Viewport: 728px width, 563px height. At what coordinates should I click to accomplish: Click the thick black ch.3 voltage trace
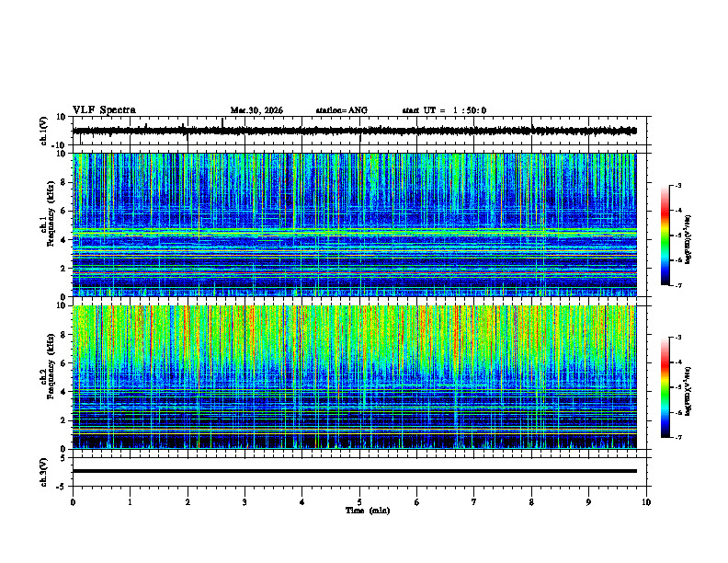click(354, 471)
